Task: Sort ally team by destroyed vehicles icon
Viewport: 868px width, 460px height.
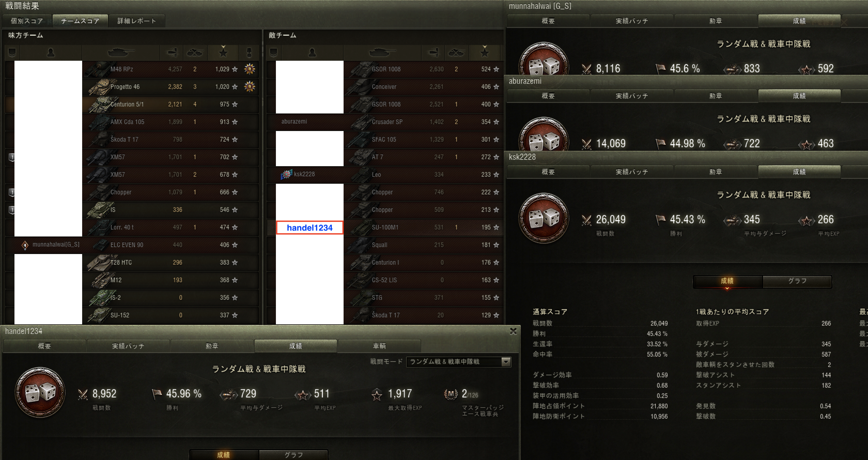Action: [195, 52]
